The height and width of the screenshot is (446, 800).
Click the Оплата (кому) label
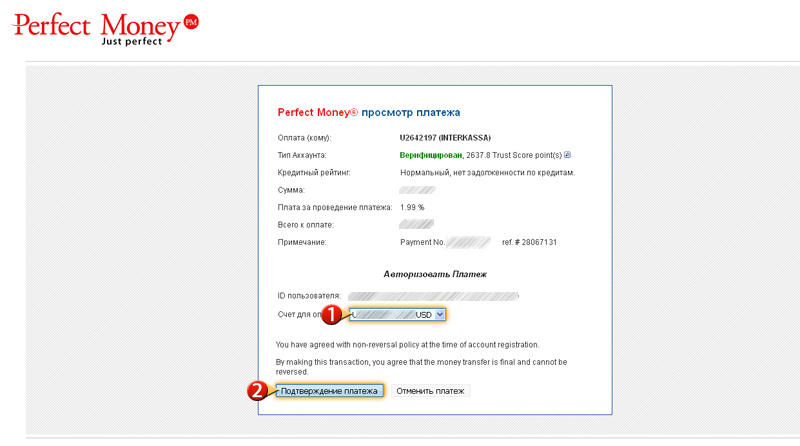(x=304, y=138)
